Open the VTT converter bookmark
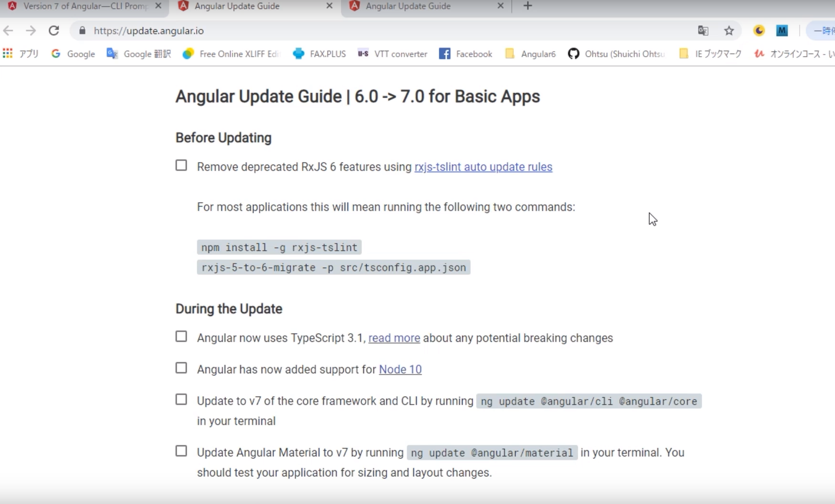835x504 pixels. click(x=392, y=53)
